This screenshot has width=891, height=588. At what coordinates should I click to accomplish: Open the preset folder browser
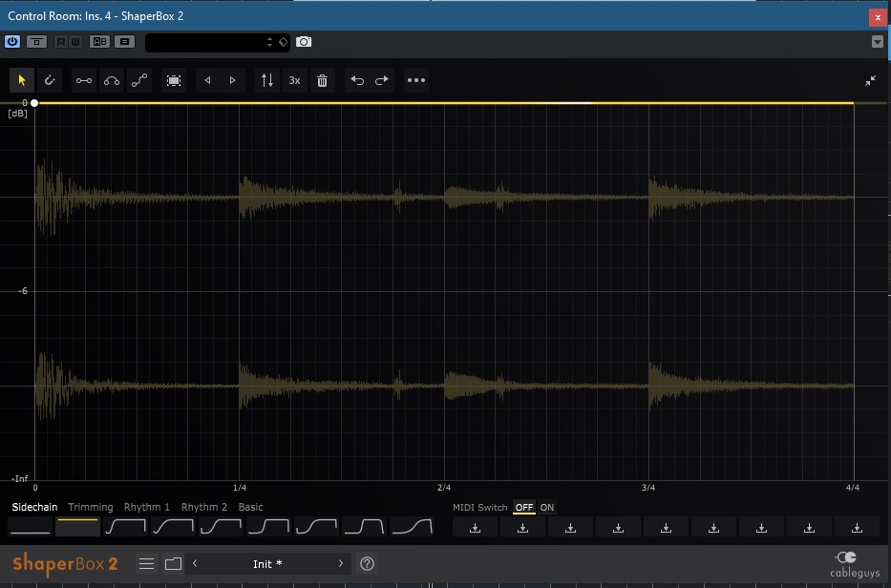tap(173, 563)
